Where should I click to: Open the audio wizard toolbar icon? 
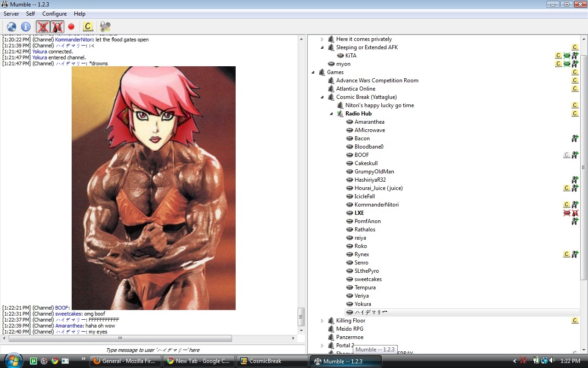coord(105,27)
